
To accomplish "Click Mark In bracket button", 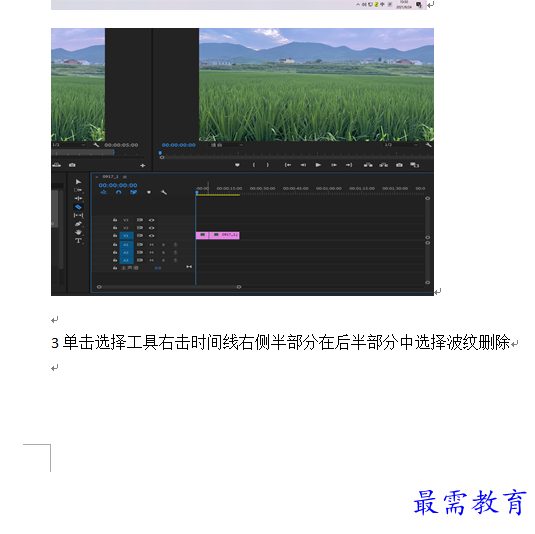I will pos(254,165).
